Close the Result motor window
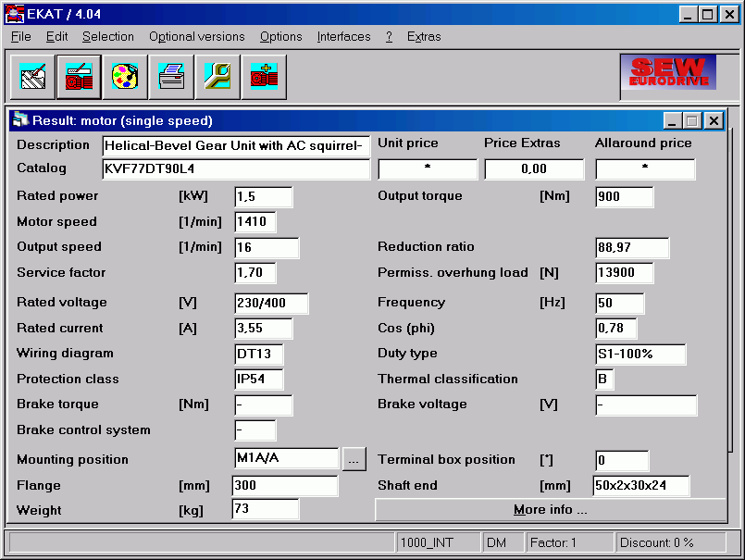The width and height of the screenshot is (745, 560). coord(714,120)
